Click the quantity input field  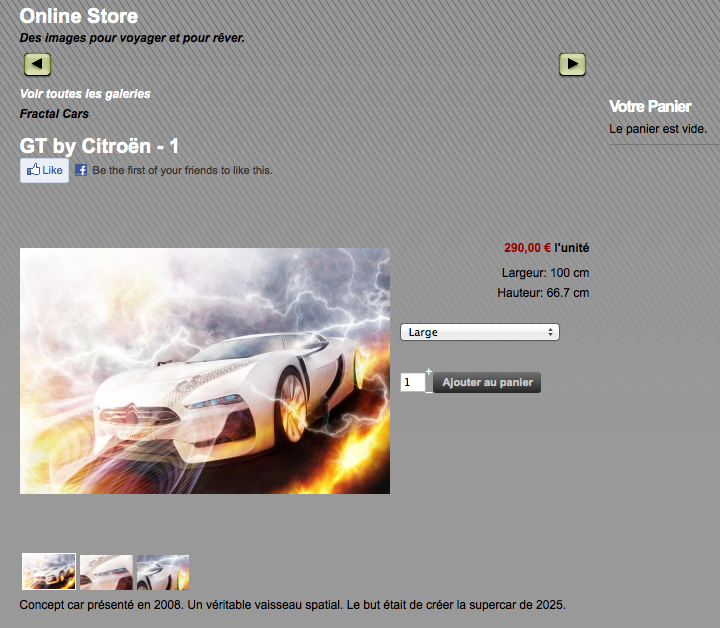tap(412, 382)
